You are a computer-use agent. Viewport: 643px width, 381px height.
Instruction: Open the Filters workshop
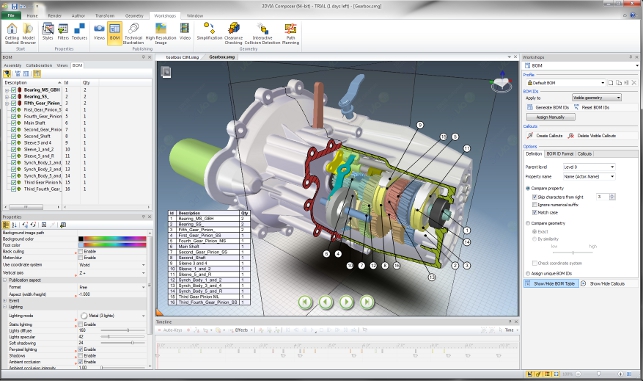point(63,32)
